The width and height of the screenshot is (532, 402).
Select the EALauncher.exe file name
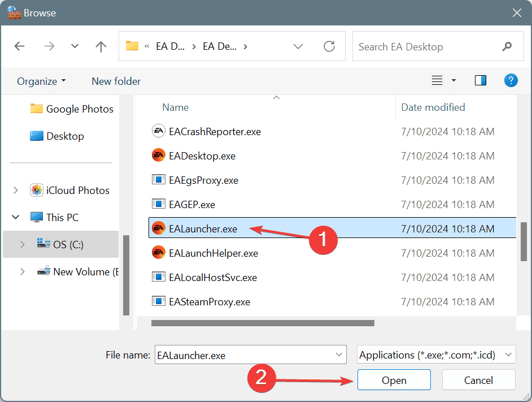point(203,229)
